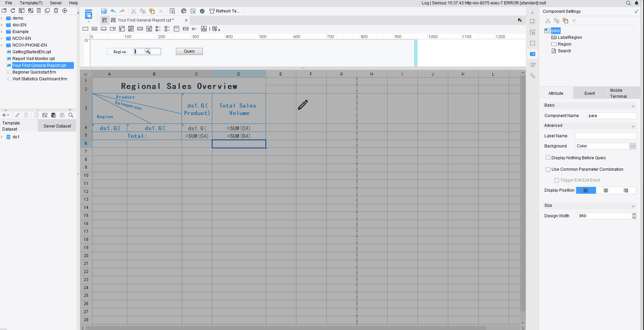
Task: Refresh the file tree with circular arrow
Action: (x=13, y=11)
